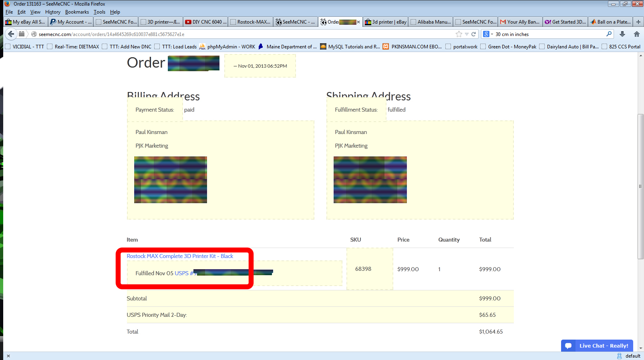Viewport: 644px width, 360px height.
Task: Close the add-on bar with the X
Action: pyautogui.click(x=8, y=356)
